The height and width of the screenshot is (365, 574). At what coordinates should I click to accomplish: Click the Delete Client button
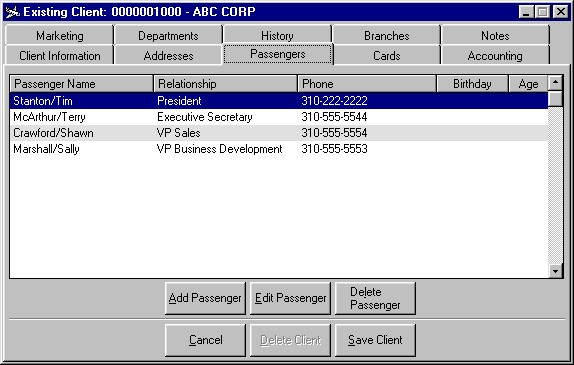[x=290, y=340]
